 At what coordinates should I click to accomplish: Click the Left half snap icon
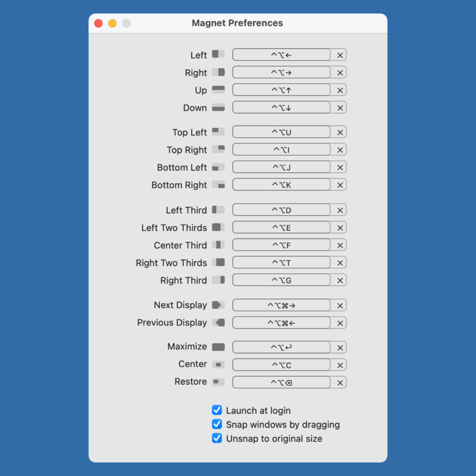pos(218,54)
